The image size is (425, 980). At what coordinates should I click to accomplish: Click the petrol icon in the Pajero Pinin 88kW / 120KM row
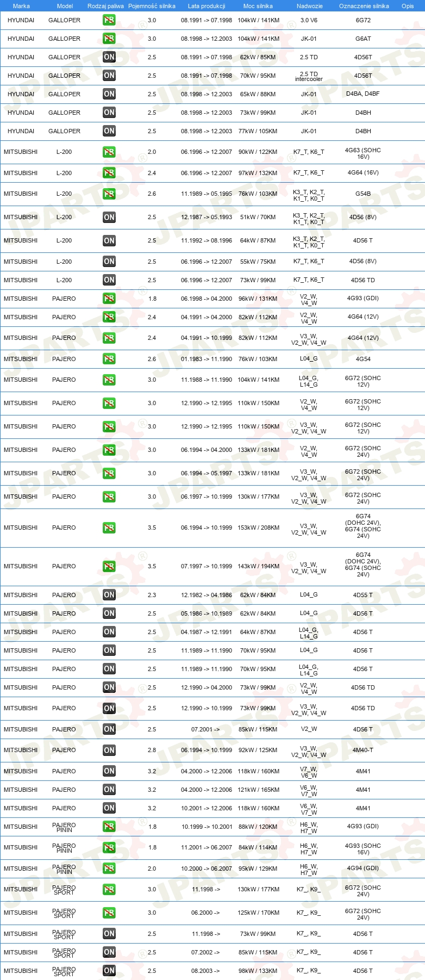click(109, 827)
